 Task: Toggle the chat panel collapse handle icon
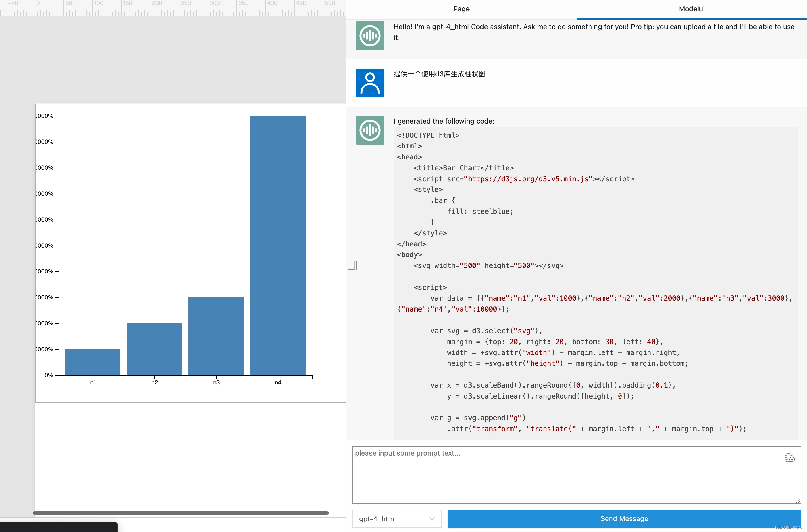[x=352, y=265]
